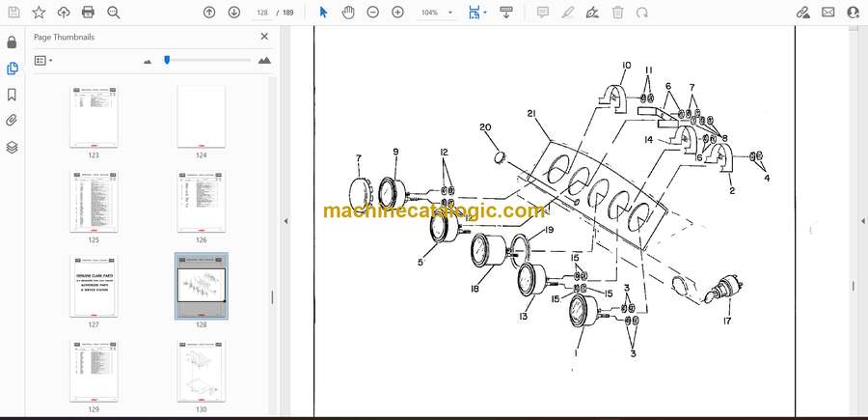Send the file by email

tap(828, 13)
